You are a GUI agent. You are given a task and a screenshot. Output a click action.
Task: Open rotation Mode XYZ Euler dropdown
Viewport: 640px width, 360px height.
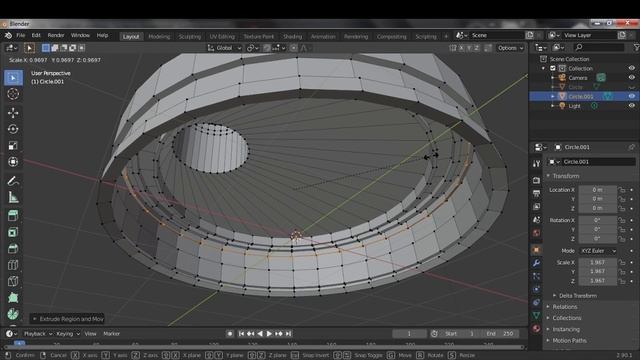tap(598, 251)
